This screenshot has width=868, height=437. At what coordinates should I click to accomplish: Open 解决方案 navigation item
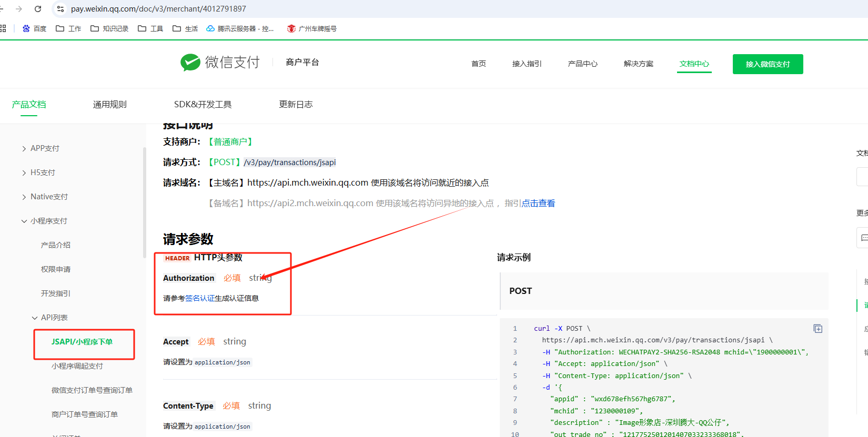pyautogui.click(x=638, y=64)
